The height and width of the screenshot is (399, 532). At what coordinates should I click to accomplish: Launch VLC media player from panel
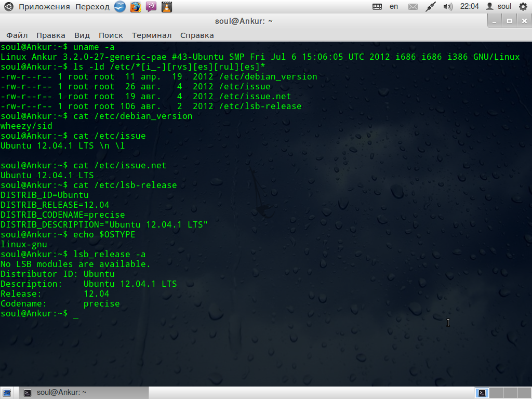[x=167, y=6]
